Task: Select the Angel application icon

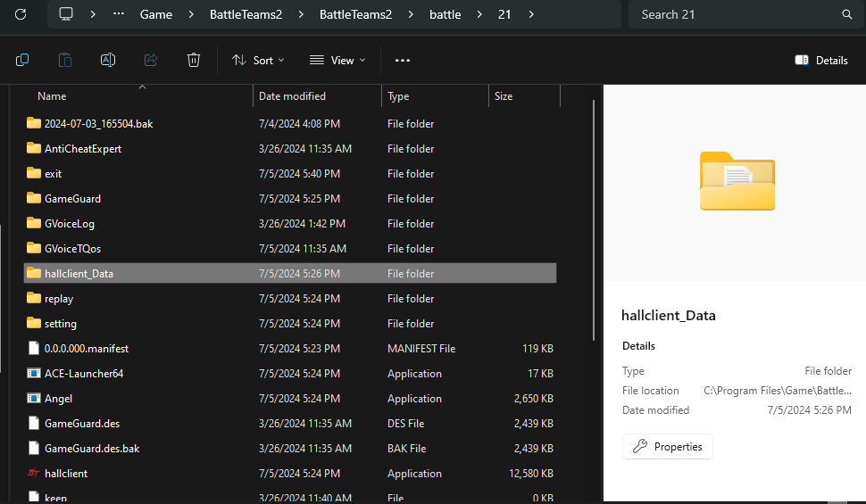Action: coord(34,398)
